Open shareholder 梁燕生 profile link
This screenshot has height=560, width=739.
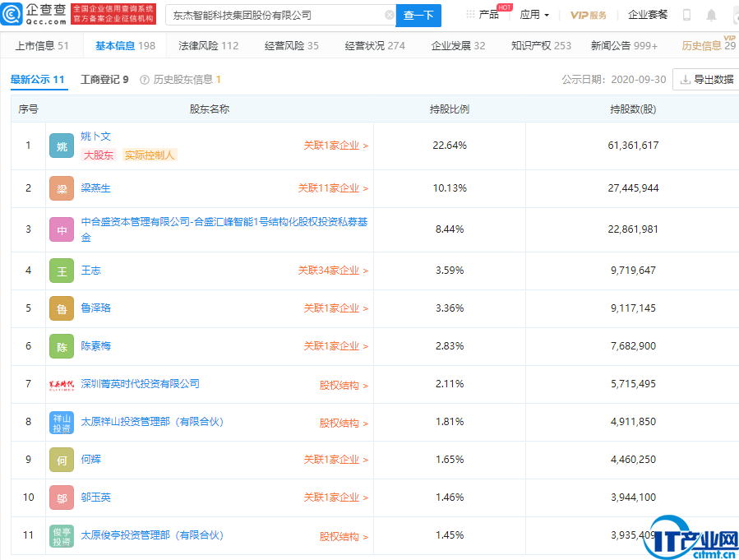(x=95, y=188)
